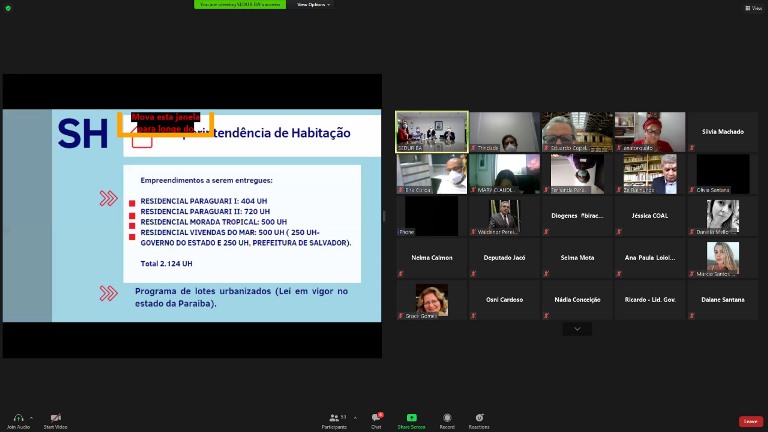This screenshot has height=432, width=768.
Task: Open the View layout icon
Action: (x=753, y=8)
